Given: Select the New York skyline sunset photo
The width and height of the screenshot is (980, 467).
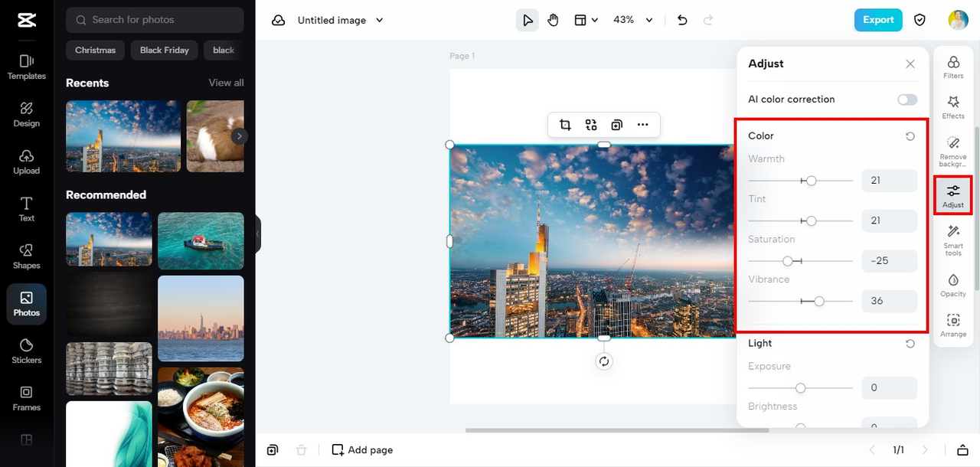Looking at the screenshot, I should coord(201,318).
